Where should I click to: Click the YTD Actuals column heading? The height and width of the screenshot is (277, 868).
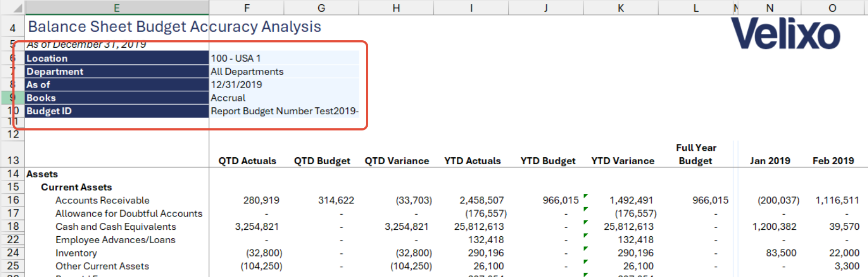pyautogui.click(x=472, y=161)
